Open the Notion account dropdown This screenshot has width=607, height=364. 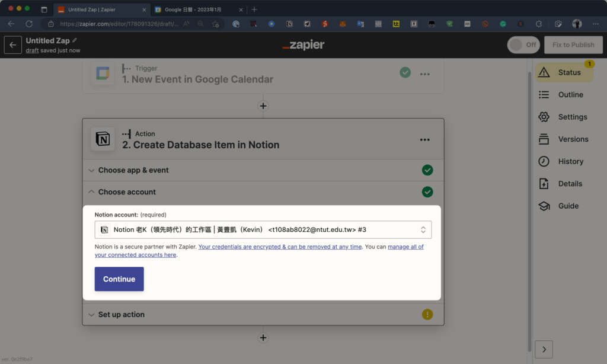coord(263,229)
